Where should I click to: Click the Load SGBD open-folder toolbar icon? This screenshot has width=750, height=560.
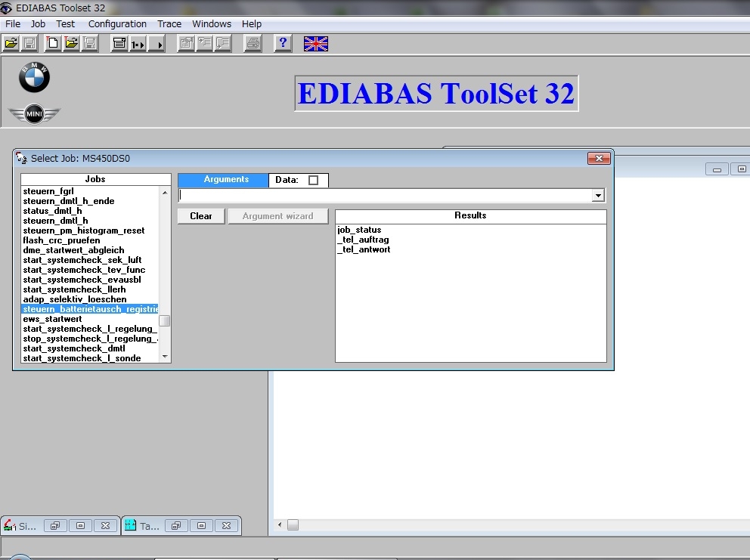(x=11, y=44)
